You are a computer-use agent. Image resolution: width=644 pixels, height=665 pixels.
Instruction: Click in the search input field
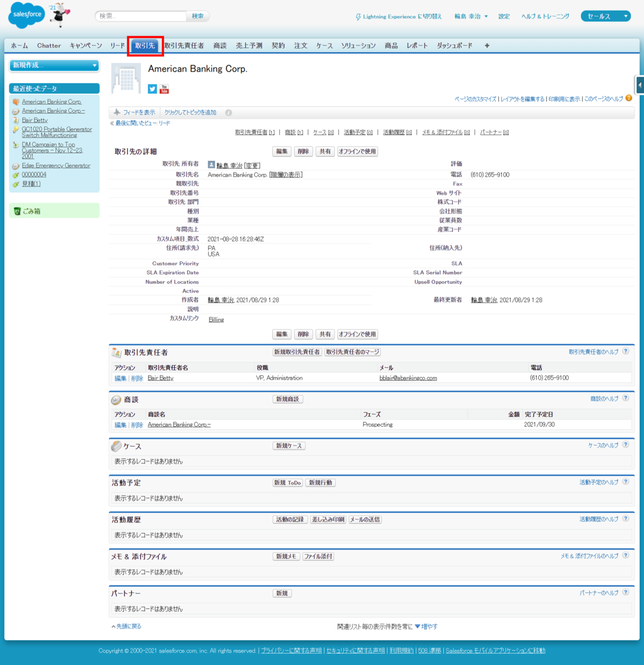point(141,16)
